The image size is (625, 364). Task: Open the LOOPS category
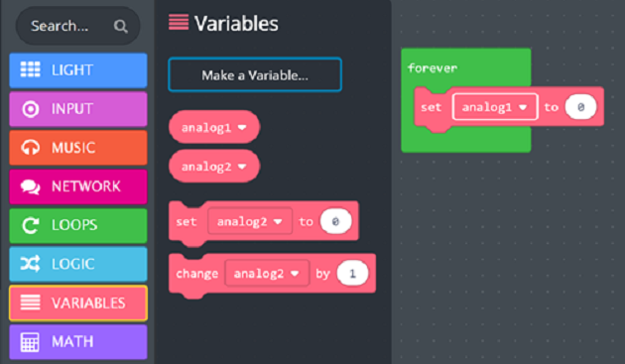(78, 226)
